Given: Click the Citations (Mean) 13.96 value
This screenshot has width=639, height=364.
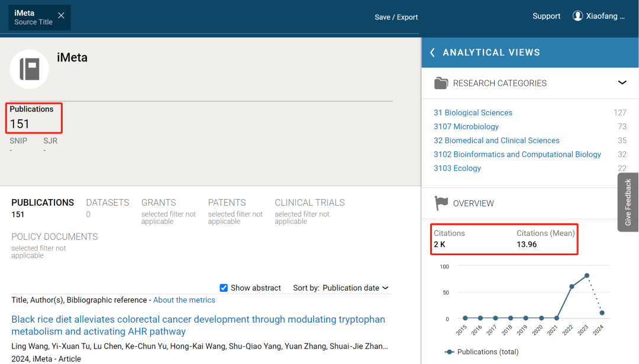Looking at the screenshot, I should pos(527,244).
